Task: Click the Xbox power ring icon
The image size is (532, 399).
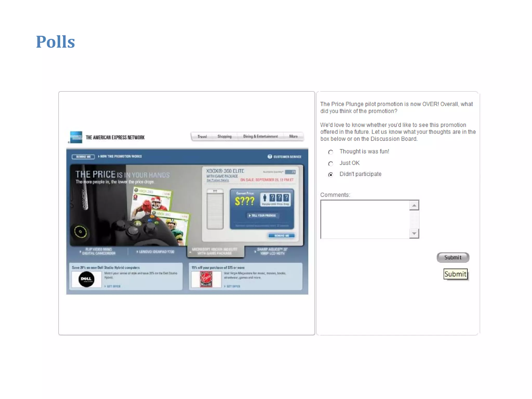Action: point(80,232)
